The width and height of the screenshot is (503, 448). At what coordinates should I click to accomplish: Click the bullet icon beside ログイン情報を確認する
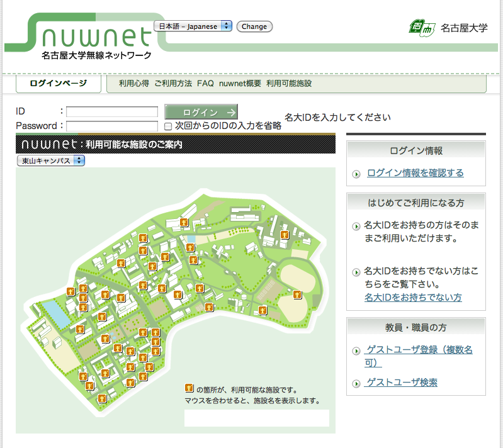(x=356, y=174)
